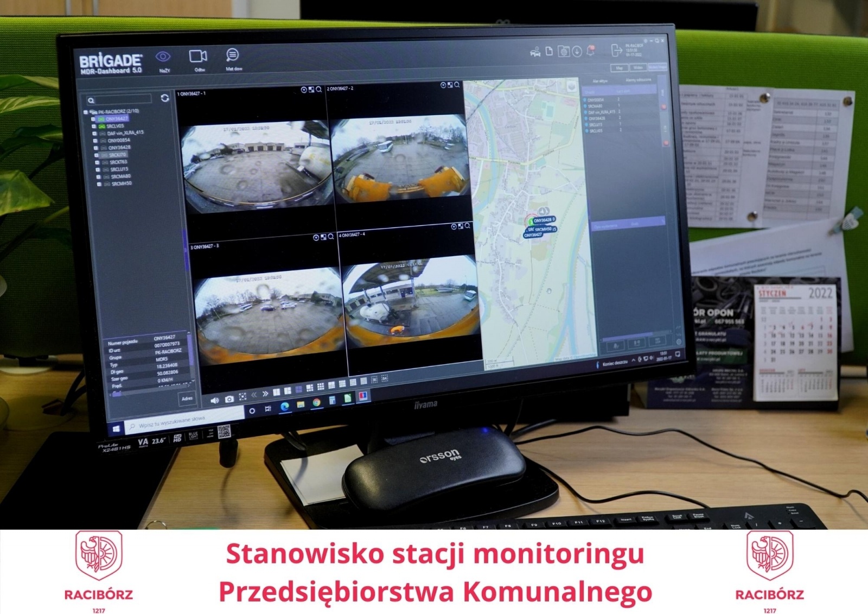Expand the SRCLV05 vehicle node
This screenshot has width=868, height=614.
[x=94, y=126]
